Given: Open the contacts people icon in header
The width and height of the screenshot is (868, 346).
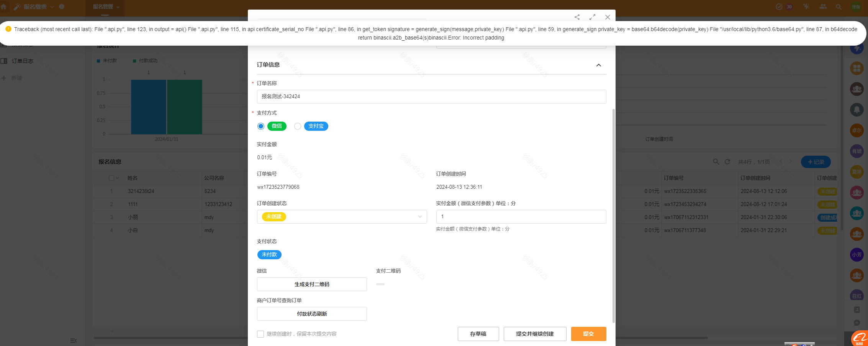Looking at the screenshot, I should click(x=823, y=7).
